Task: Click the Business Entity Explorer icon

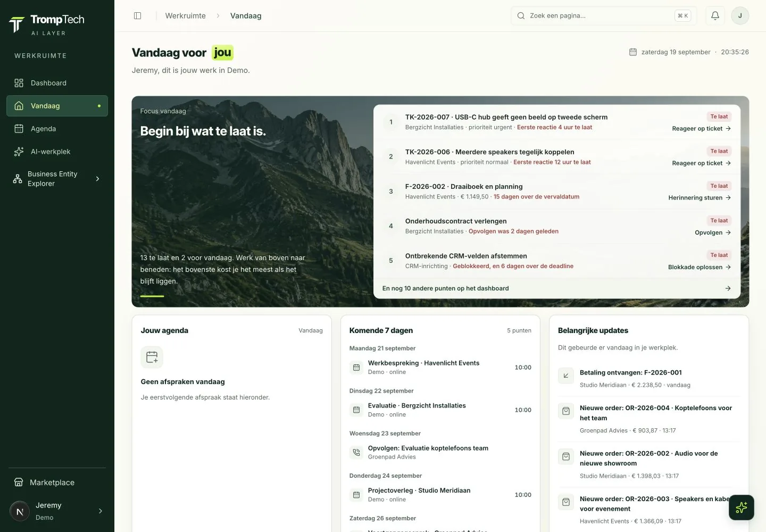Action: click(x=18, y=179)
